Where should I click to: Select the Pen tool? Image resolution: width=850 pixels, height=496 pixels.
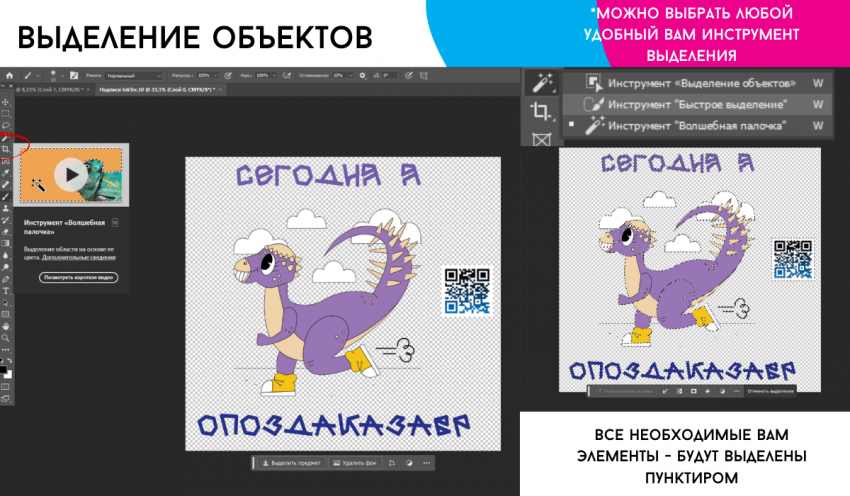[5, 279]
